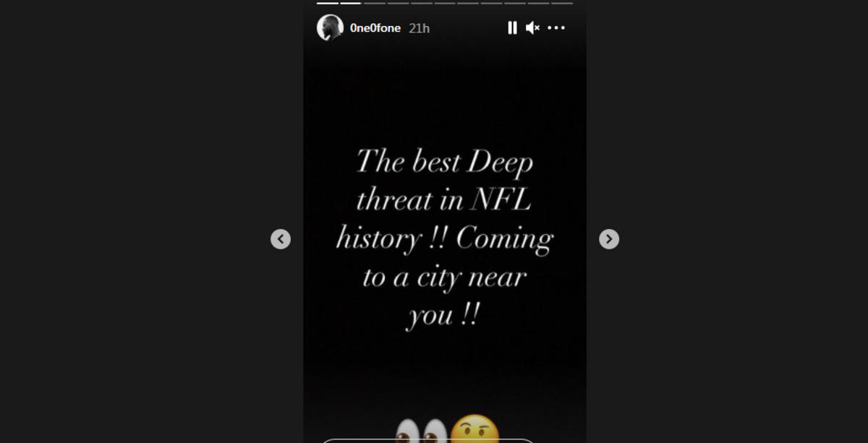Pause the story playback
This screenshot has width=868, height=443.
click(512, 27)
